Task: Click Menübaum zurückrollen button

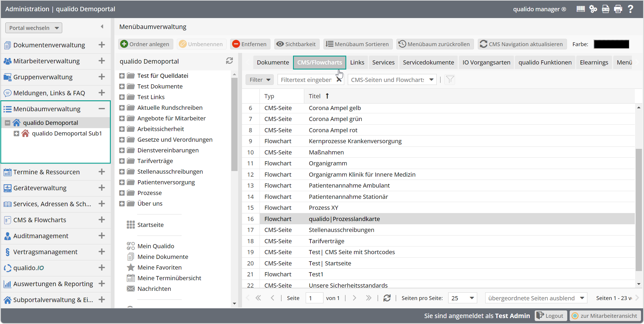Action: tap(435, 44)
